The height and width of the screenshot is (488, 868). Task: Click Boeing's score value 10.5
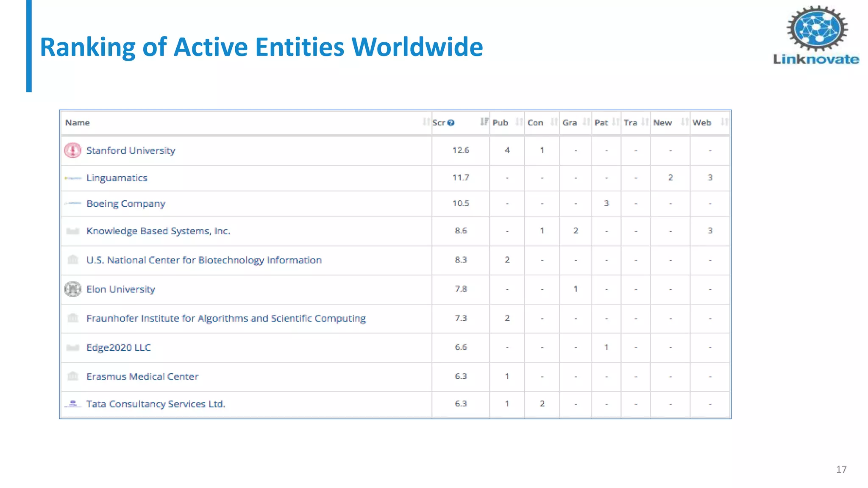pos(461,203)
